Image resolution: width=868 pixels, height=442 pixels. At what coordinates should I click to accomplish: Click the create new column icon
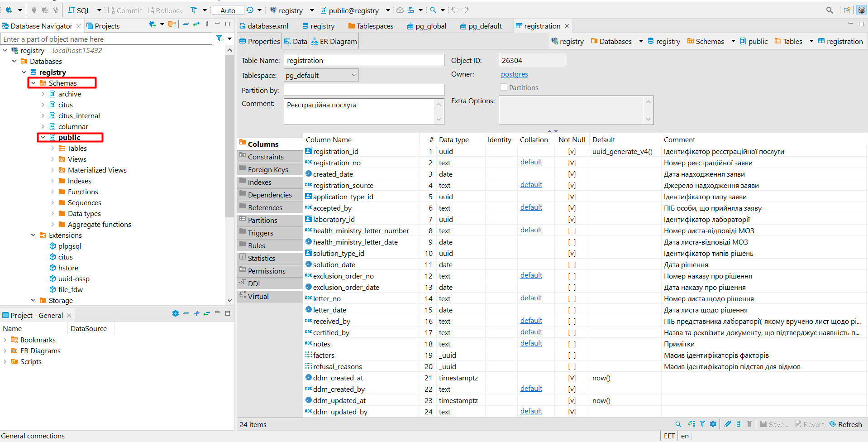click(x=739, y=424)
